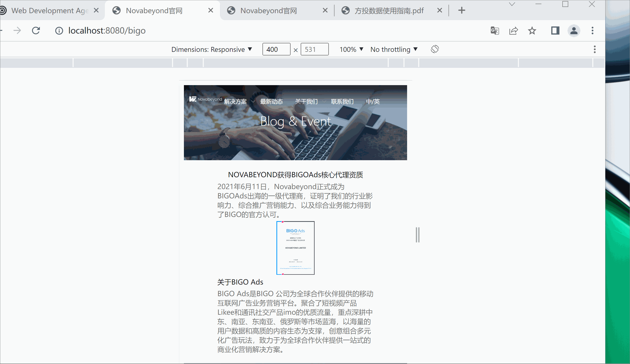This screenshot has height=364, width=630.
Task: Click the Google Translate icon in address bar
Action: pyautogui.click(x=495, y=31)
